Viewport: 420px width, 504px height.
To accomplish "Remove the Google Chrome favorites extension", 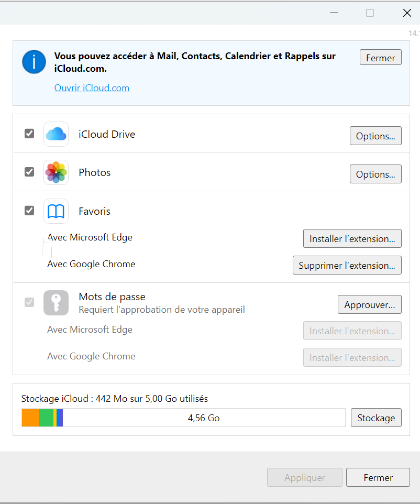I will pos(347,265).
